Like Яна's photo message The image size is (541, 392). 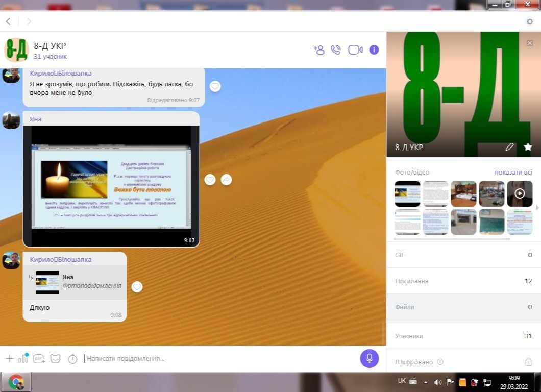(x=210, y=180)
